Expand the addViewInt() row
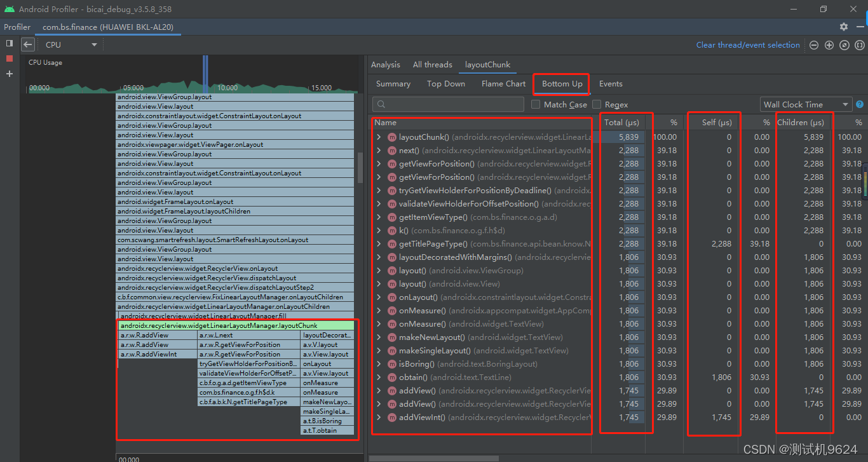 (379, 418)
